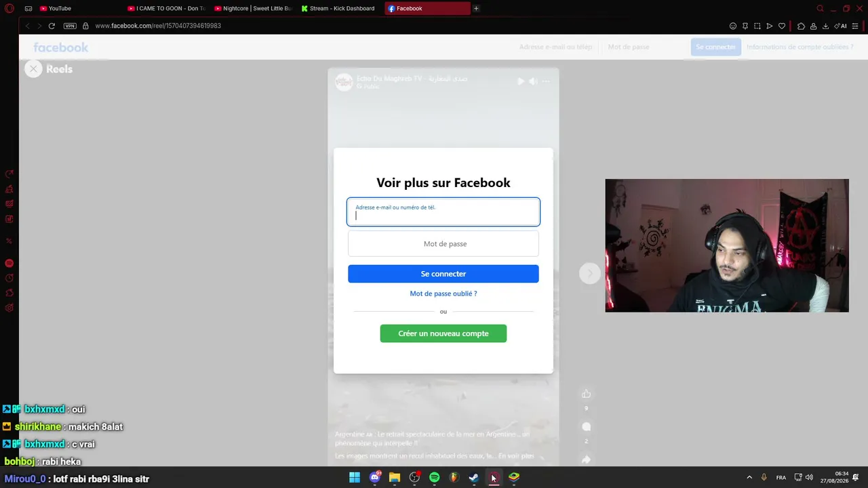Screen dimensions: 868x488
Task: Open Steam from the taskbar
Action: 474,477
